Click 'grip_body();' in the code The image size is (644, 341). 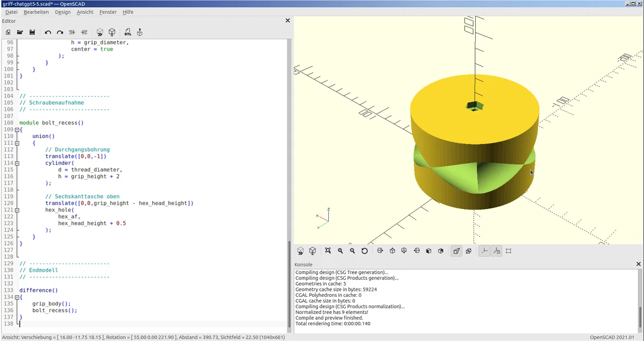[51, 304]
